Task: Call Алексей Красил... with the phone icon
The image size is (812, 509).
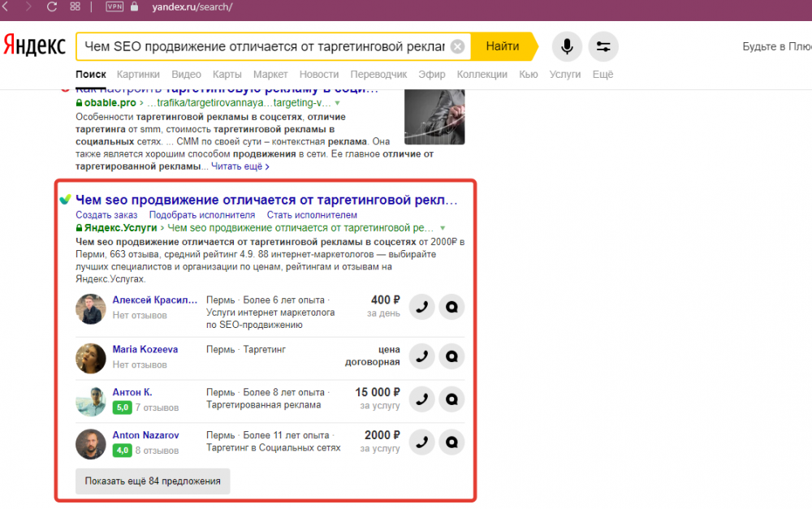Action: (422, 307)
